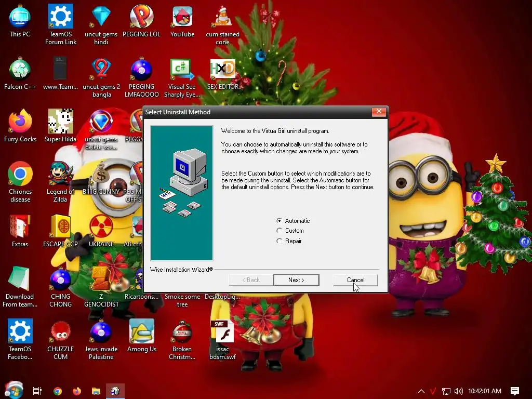Open the Visual See Sharply Eye shortcut
532x399 pixels.
(182, 77)
